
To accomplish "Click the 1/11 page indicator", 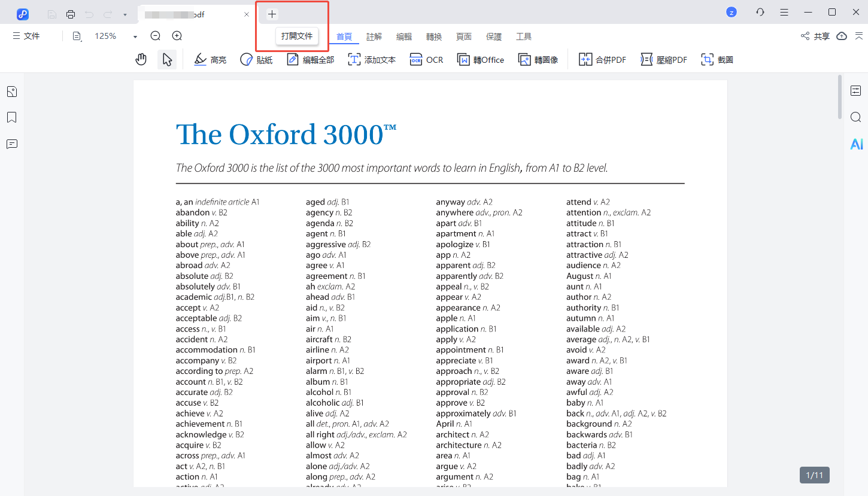I will tap(815, 475).
